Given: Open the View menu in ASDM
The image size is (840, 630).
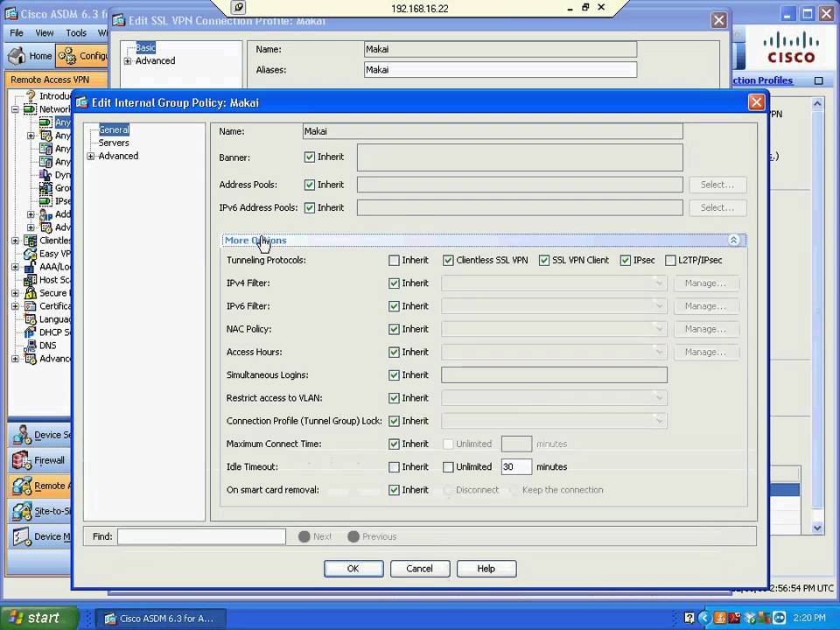Looking at the screenshot, I should tap(45, 32).
